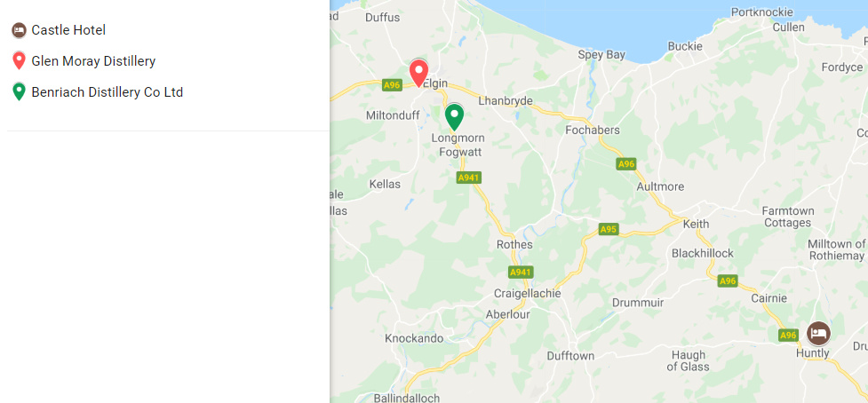Click the A95 road shield on map
868x403 pixels.
pyautogui.click(x=609, y=229)
